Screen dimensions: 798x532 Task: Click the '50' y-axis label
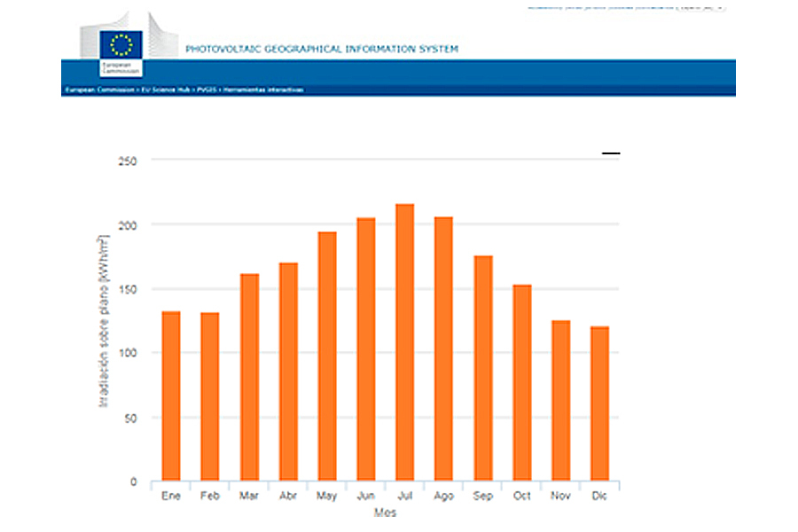pos(131,418)
